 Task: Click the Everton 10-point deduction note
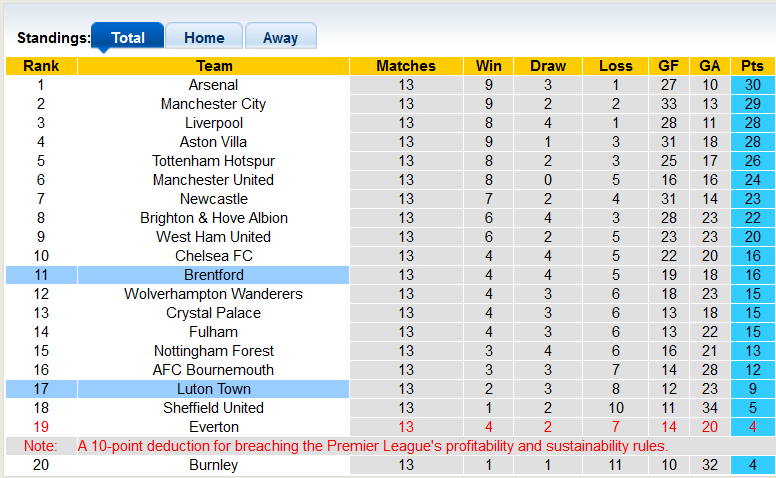point(372,446)
